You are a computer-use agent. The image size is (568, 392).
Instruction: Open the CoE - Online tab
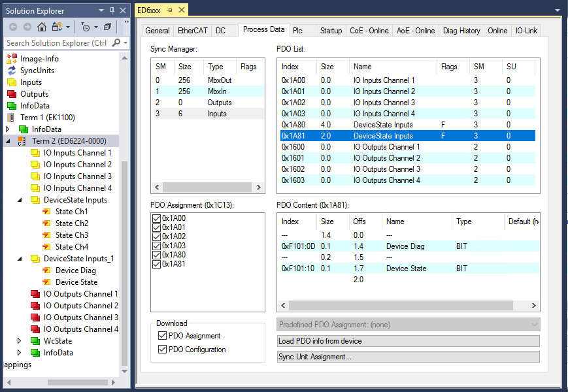tap(369, 31)
